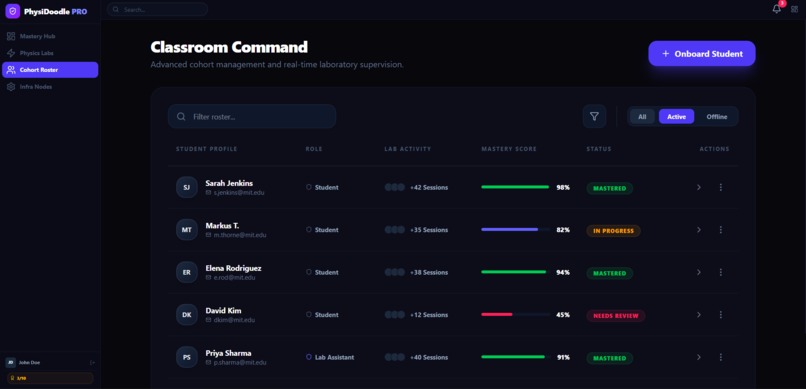Viewport: 806px width, 389px height.
Task: Click the JD user avatar
Action: 10,362
